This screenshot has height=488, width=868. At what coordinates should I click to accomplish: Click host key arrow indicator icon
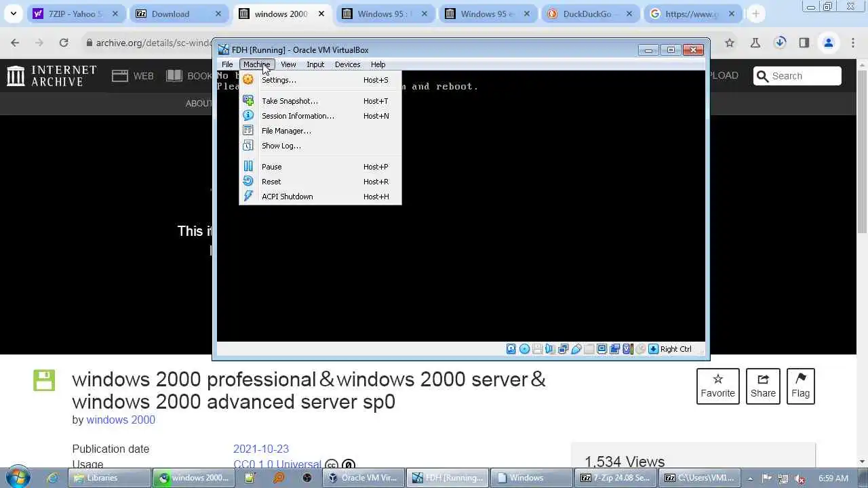653,349
